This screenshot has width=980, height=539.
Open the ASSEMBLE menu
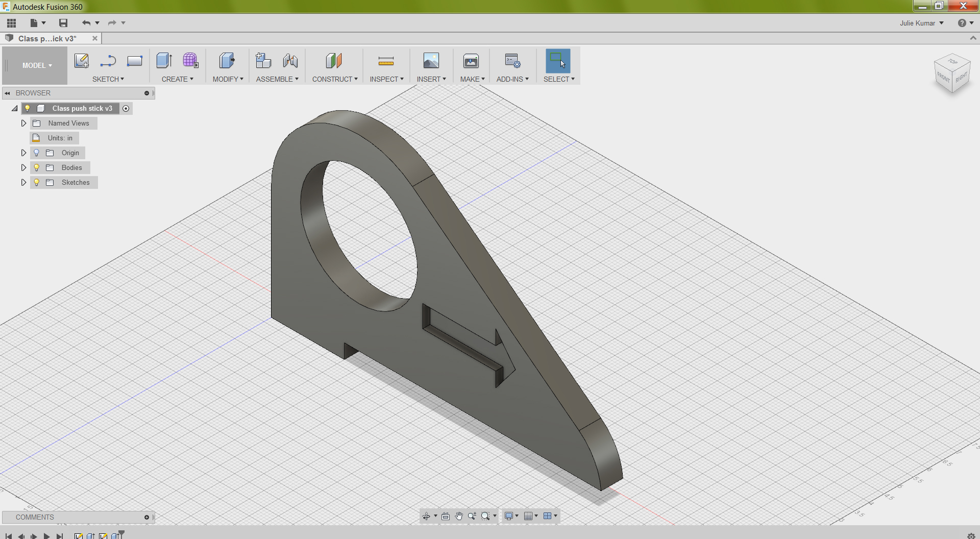click(x=277, y=79)
